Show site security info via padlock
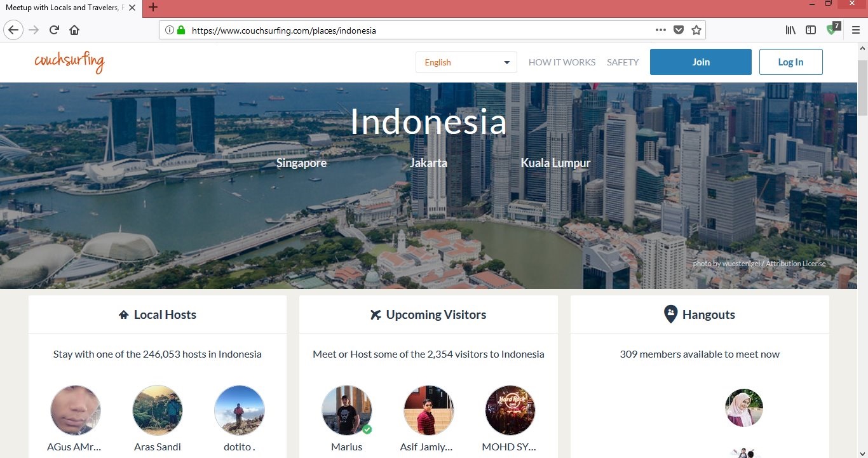This screenshot has width=868, height=458. click(181, 30)
